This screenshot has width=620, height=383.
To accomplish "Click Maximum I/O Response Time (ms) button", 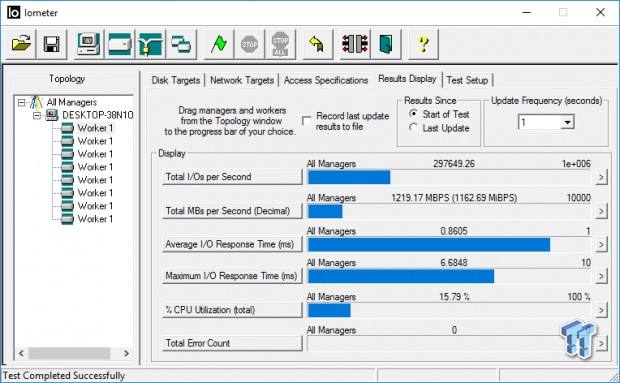I will [232, 276].
